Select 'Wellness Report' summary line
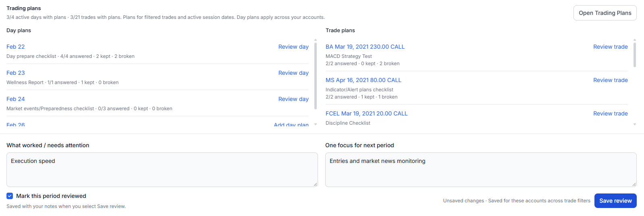644x216 pixels. [x=62, y=82]
